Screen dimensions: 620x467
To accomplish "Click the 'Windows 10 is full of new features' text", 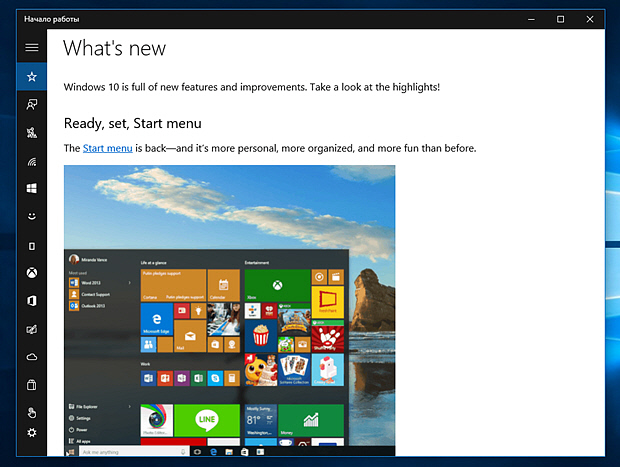I will (x=251, y=87).
